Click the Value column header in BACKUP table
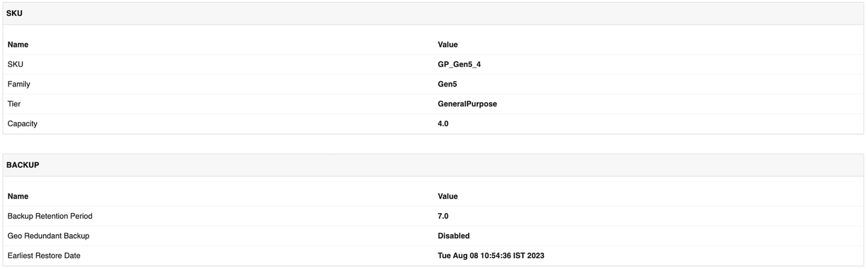This screenshot has width=868, height=269. point(448,196)
